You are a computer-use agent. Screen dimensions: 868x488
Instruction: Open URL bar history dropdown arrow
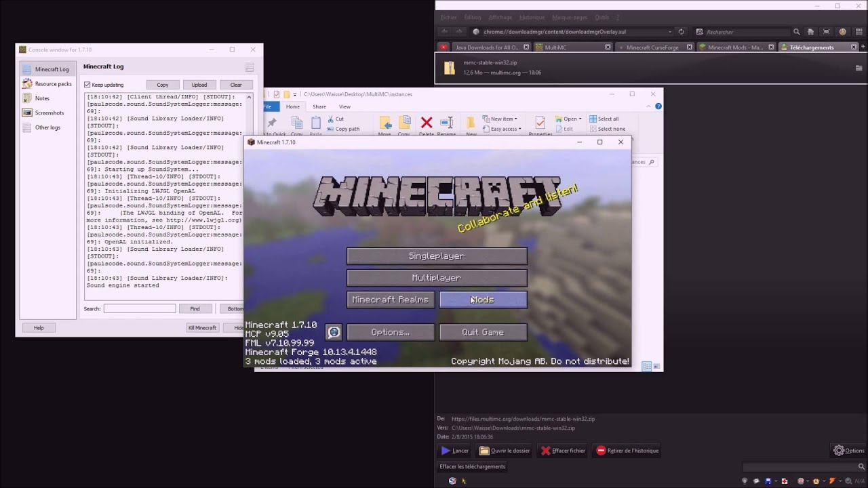[670, 32]
